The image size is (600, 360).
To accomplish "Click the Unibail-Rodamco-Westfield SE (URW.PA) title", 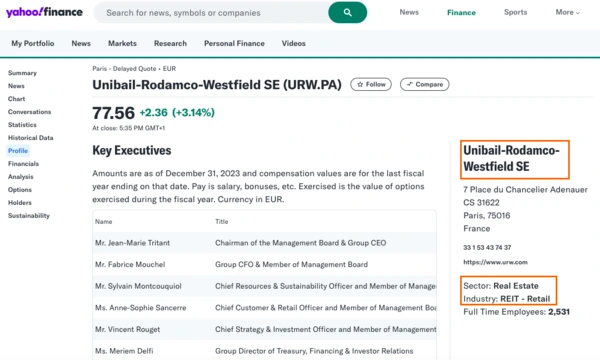I will [x=217, y=85].
